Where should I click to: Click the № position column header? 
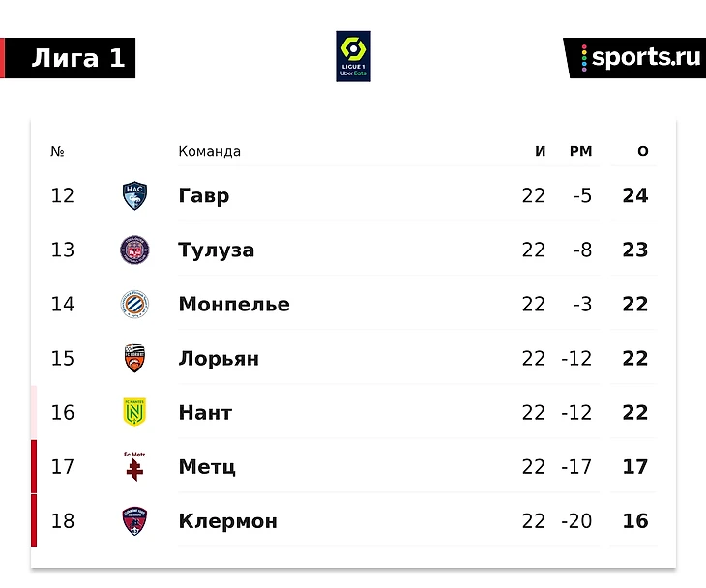[57, 151]
